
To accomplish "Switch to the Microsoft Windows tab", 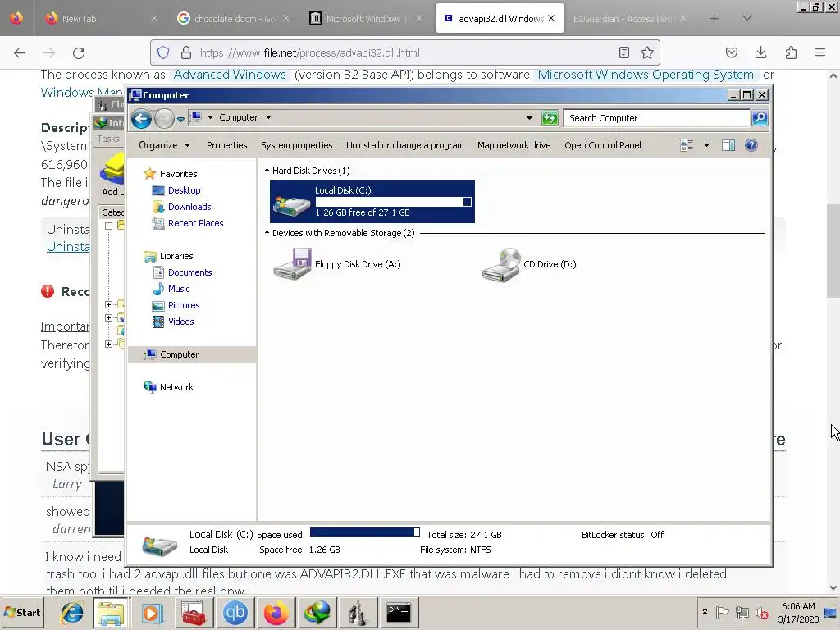I will coord(366,19).
